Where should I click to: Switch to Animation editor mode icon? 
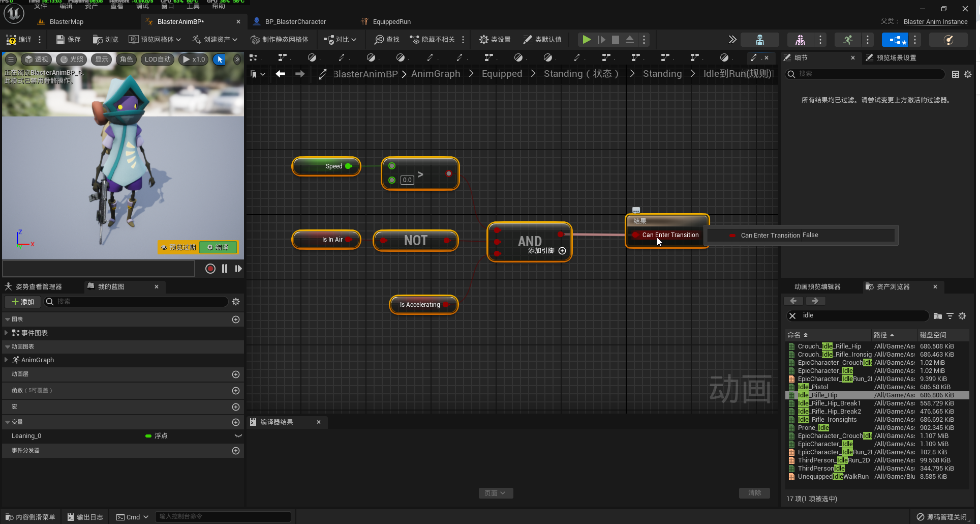848,40
